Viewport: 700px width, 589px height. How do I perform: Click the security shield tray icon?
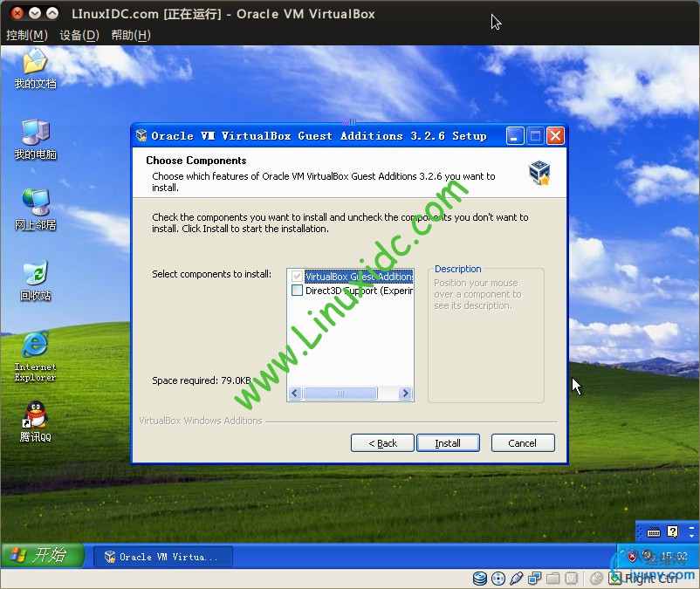pos(632,557)
